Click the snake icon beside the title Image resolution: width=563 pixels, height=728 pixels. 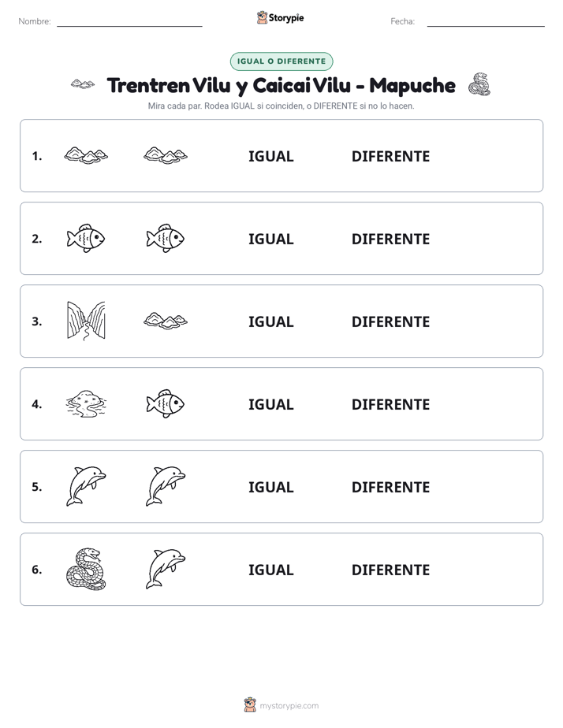[x=479, y=84]
